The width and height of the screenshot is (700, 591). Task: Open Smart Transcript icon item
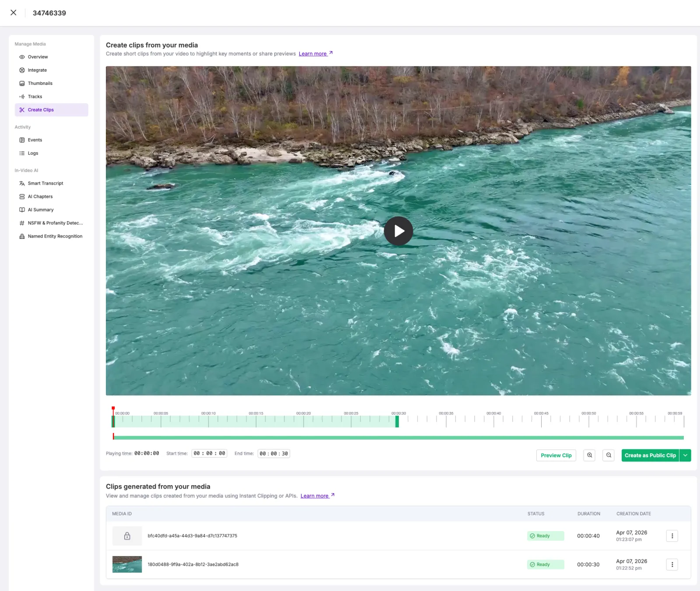click(22, 183)
